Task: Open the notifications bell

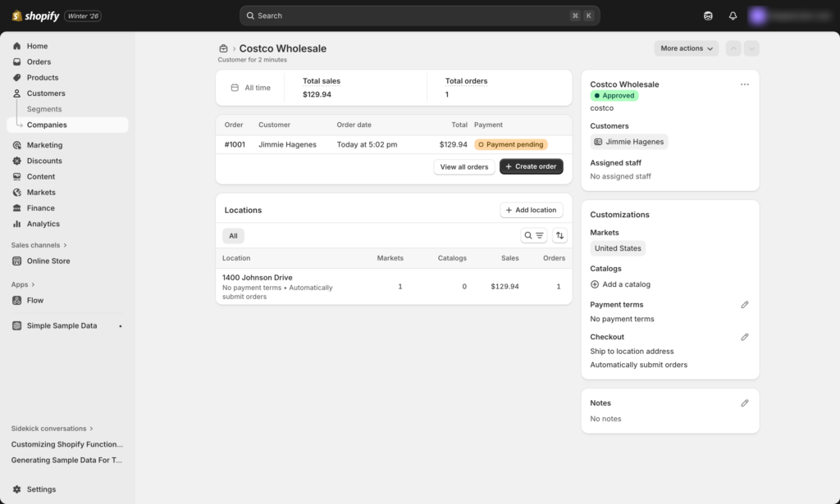Action: (733, 16)
